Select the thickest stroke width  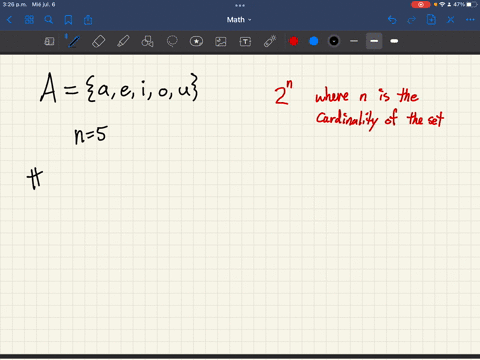tap(394, 41)
